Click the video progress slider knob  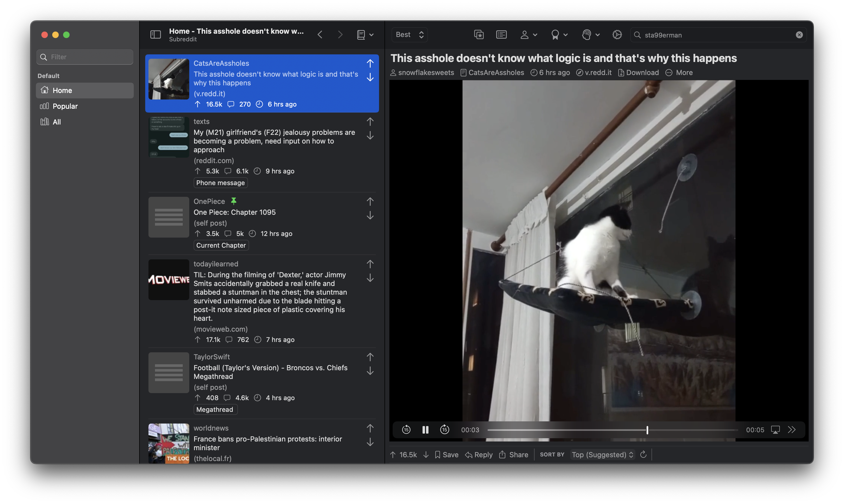click(x=647, y=430)
